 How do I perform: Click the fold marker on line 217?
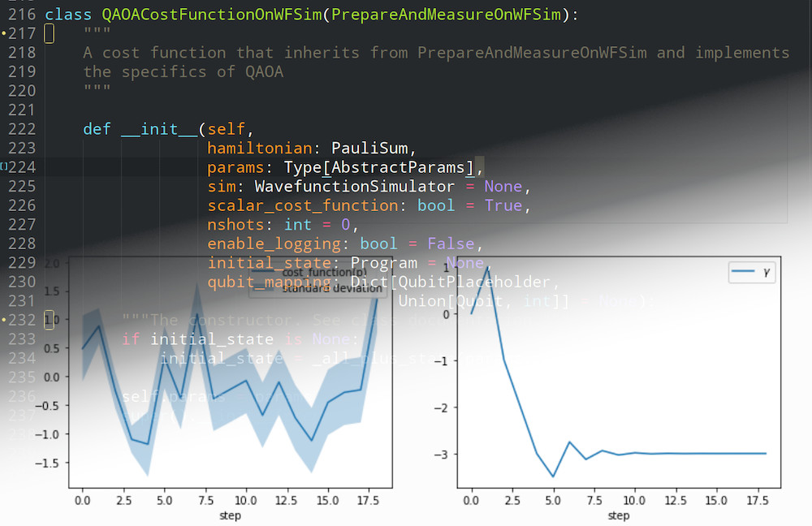(x=49, y=34)
